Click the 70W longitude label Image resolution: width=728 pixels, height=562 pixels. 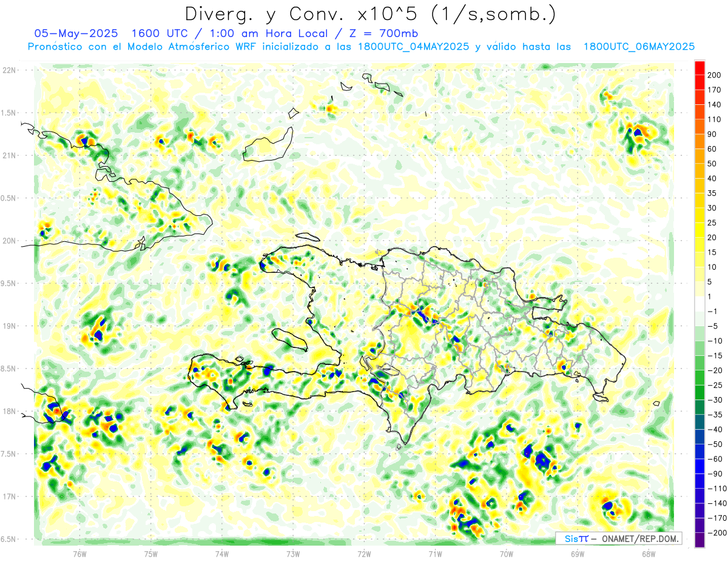click(507, 554)
